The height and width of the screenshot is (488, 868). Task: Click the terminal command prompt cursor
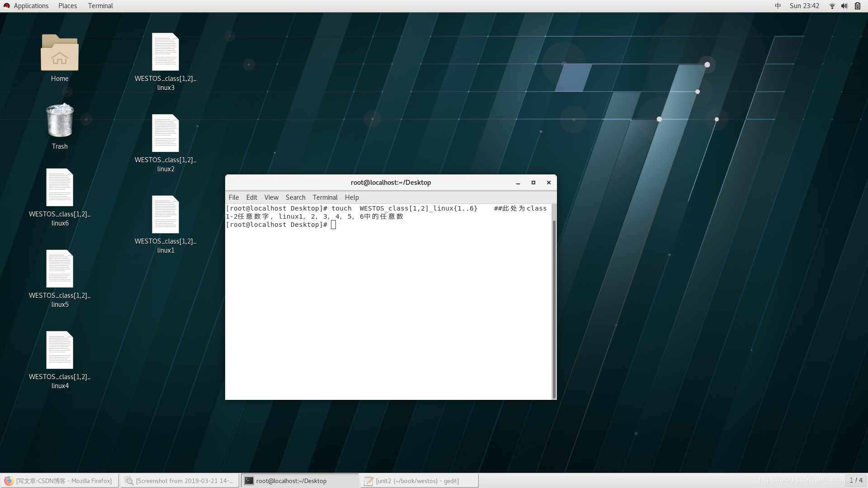pyautogui.click(x=333, y=225)
